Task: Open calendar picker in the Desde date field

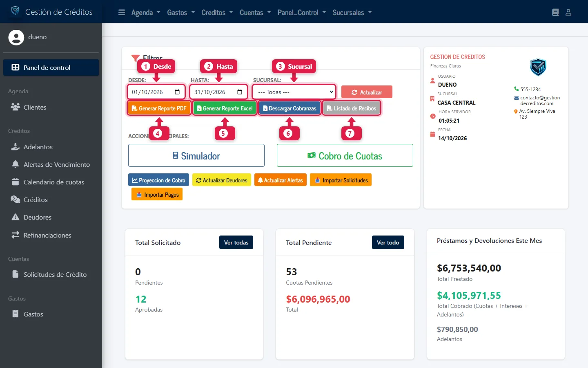Action: [177, 92]
